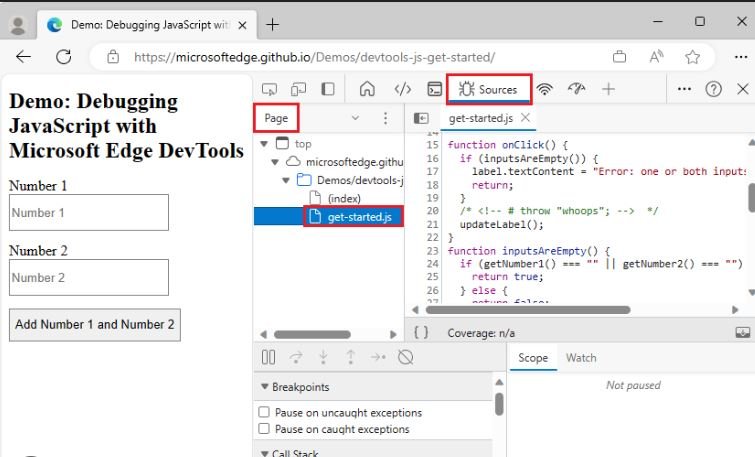Switch to the Scope tab
This screenshot has width=755, height=457.
(533, 358)
